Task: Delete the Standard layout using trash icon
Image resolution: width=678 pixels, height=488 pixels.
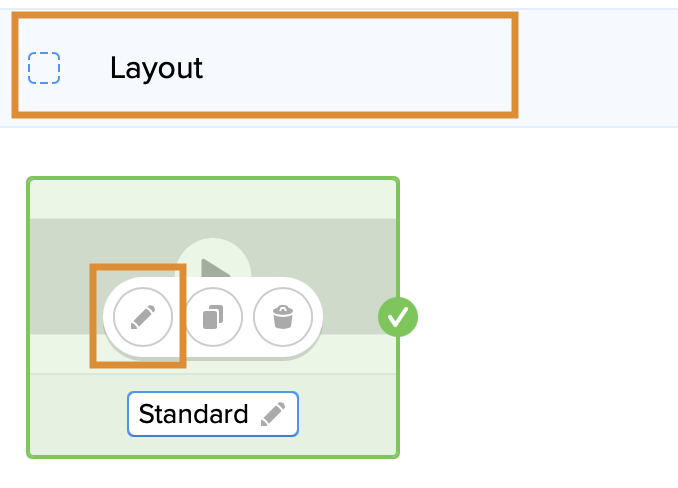Action: point(283,317)
